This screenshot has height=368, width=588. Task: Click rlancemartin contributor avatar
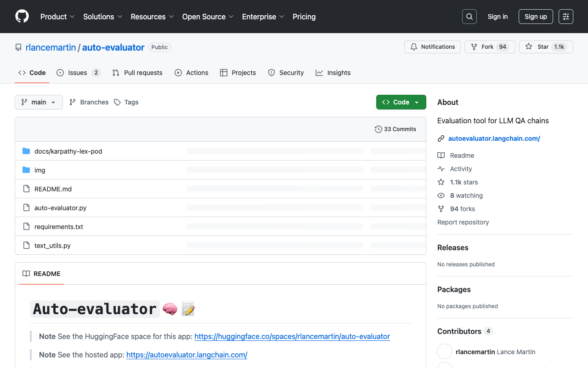pyautogui.click(x=445, y=352)
